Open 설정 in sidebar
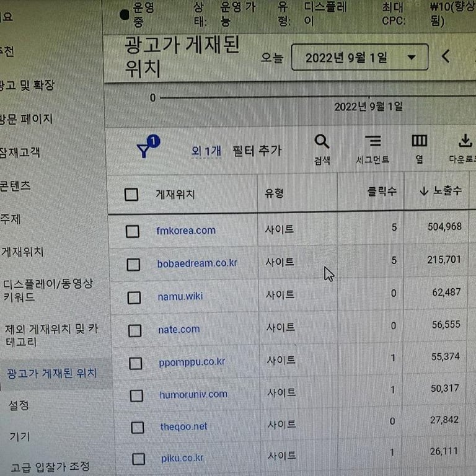Viewport: 476px width, 476px height. (19, 405)
